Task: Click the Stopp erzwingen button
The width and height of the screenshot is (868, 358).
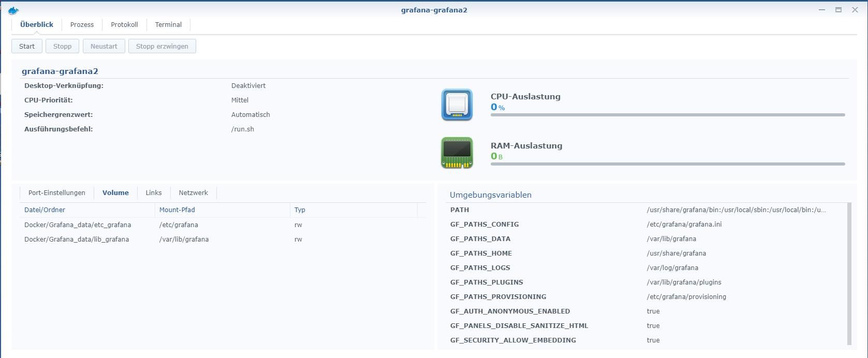Action: 162,46
